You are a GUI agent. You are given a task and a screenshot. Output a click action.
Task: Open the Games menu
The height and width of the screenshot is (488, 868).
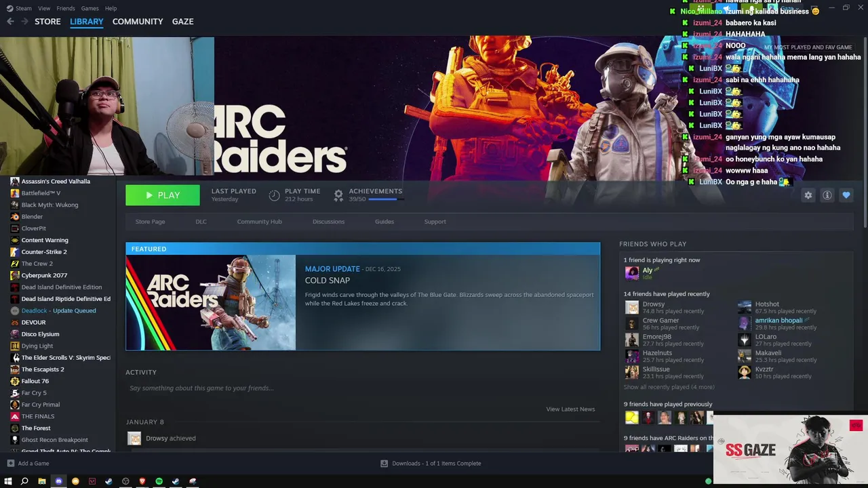point(90,8)
